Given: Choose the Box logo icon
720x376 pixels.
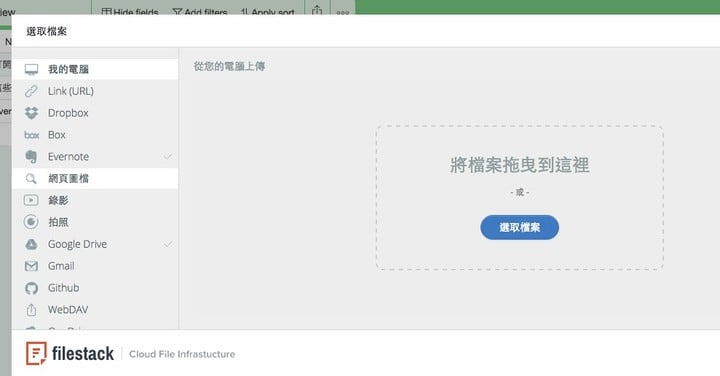Looking at the screenshot, I should coord(31,135).
